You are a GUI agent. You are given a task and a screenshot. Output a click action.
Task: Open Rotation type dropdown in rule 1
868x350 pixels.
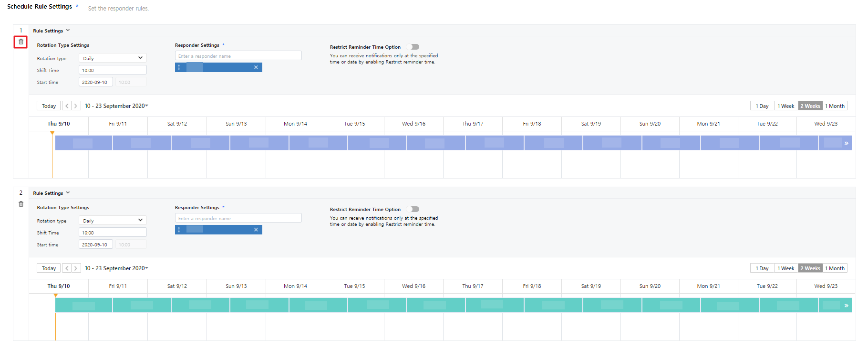click(113, 58)
